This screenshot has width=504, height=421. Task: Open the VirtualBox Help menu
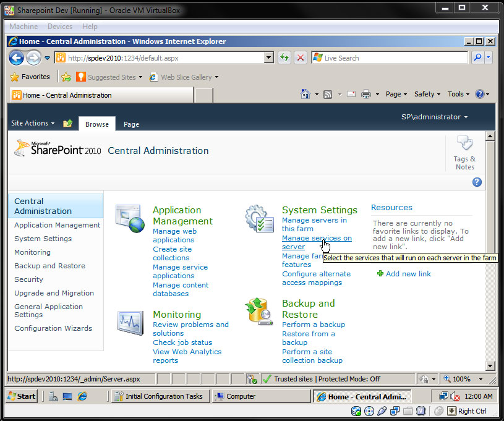click(x=90, y=27)
